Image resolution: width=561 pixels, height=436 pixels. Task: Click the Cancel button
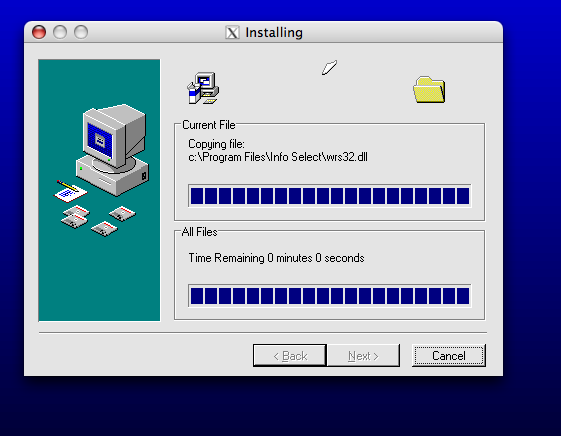pos(449,356)
